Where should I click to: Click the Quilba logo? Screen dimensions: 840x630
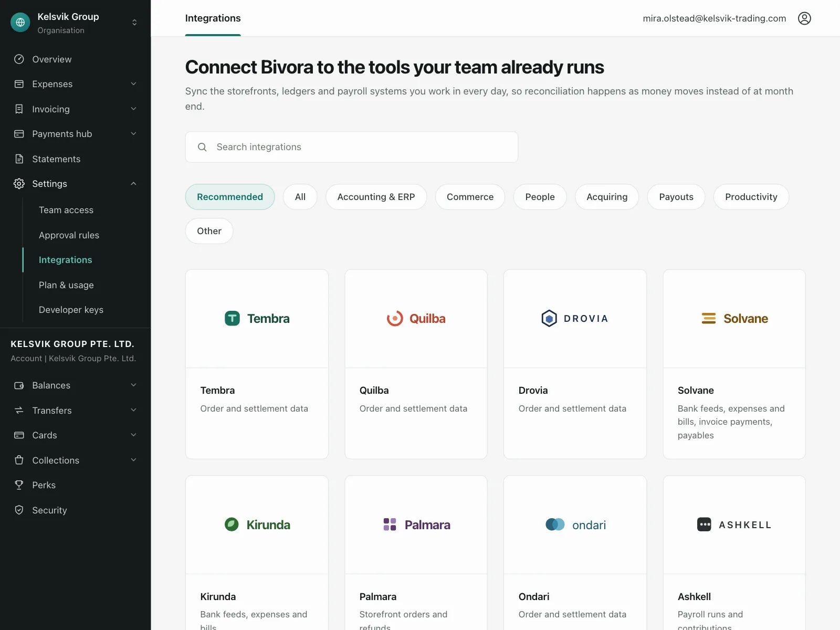coord(416,319)
